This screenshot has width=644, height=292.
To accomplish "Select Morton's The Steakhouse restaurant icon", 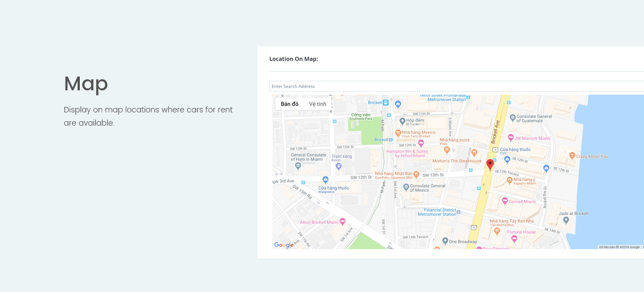I will pos(474,153).
